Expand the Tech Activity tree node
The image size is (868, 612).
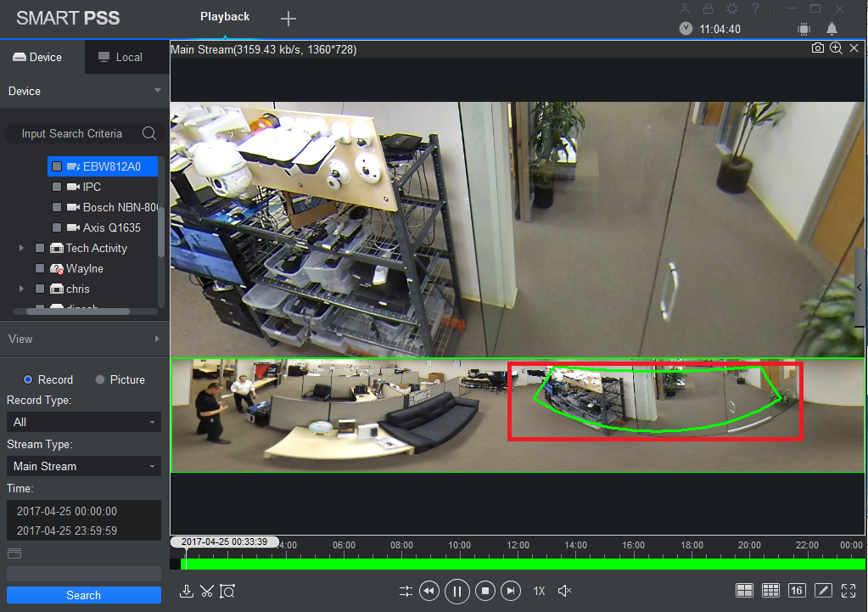21,248
